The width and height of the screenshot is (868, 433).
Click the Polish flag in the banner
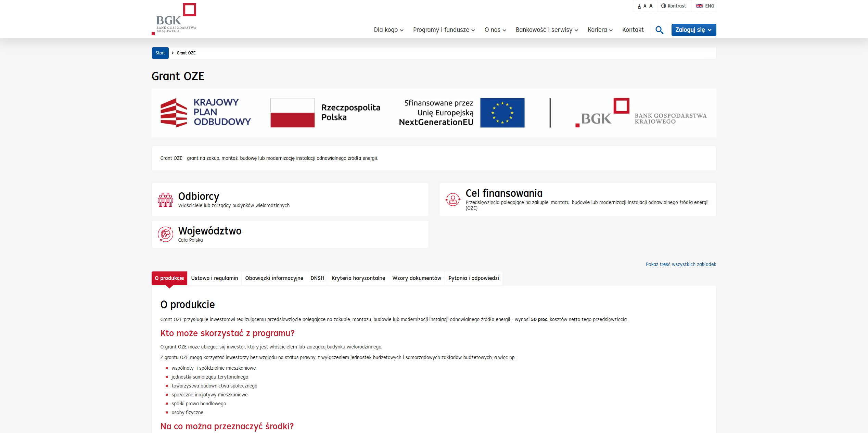tap(292, 113)
